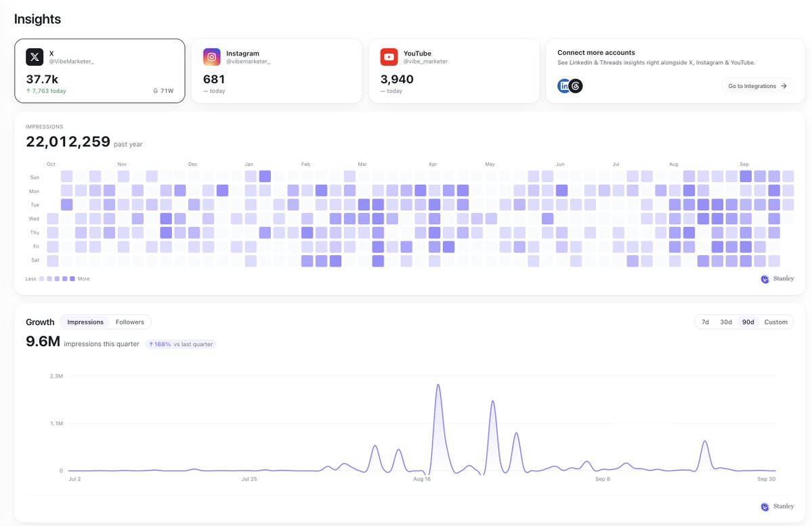
Task: Select the 30d time range
Action: click(726, 322)
